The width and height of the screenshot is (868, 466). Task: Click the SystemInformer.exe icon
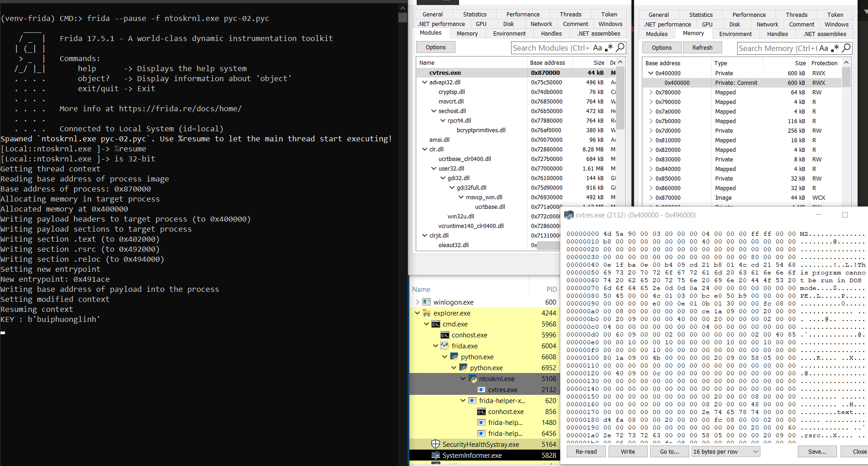(436, 455)
